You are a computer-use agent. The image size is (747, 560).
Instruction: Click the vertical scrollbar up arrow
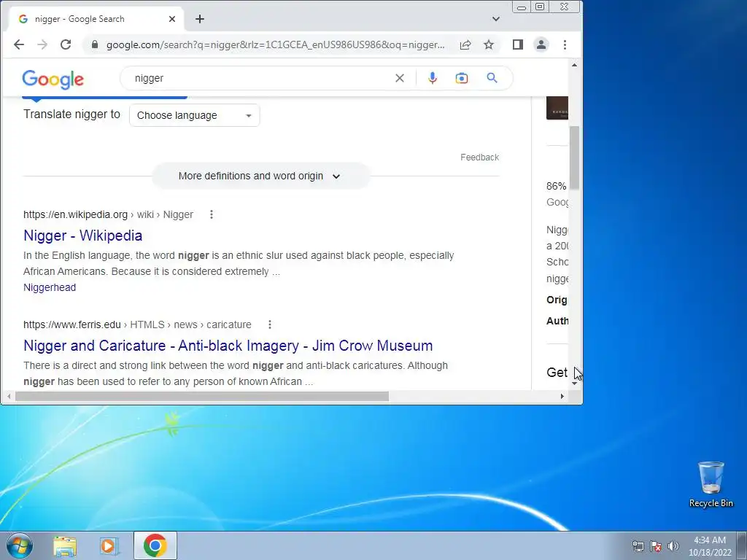point(575,65)
